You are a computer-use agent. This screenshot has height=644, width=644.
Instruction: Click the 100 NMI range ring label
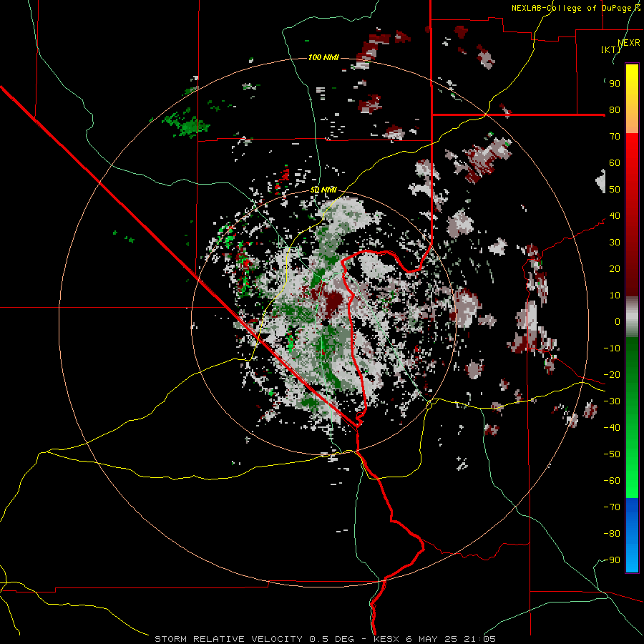point(323,57)
